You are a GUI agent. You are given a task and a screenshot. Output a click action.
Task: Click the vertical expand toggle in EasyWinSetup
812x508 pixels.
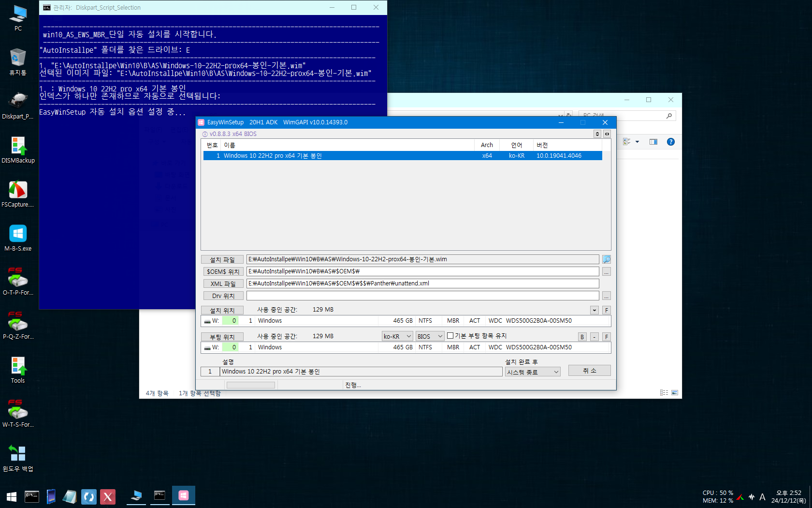coord(597,134)
